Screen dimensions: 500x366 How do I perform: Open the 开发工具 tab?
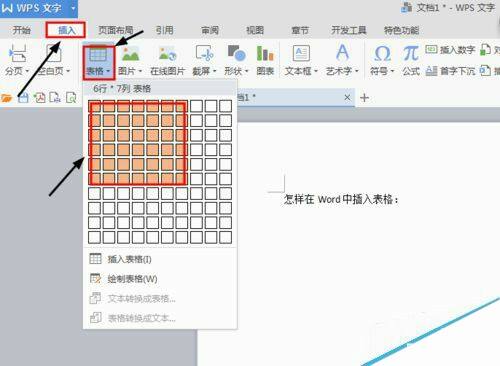pos(349,30)
